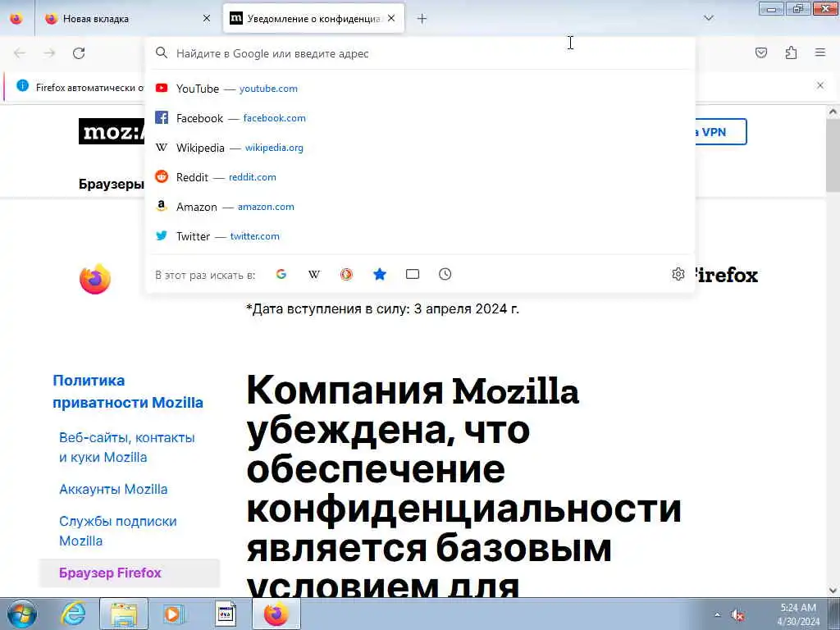
Task: Launch Internet Explorer from taskbar
Action: 73,614
